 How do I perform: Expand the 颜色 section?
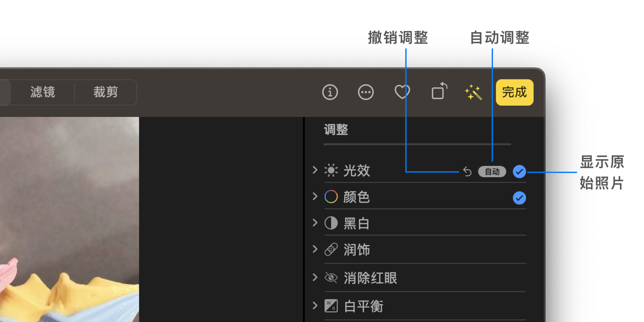tap(315, 197)
